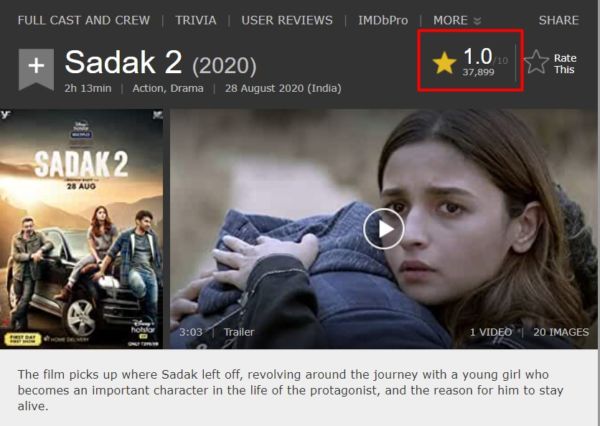Click the empty Rate This star
This screenshot has width=600, height=426.
click(x=536, y=62)
